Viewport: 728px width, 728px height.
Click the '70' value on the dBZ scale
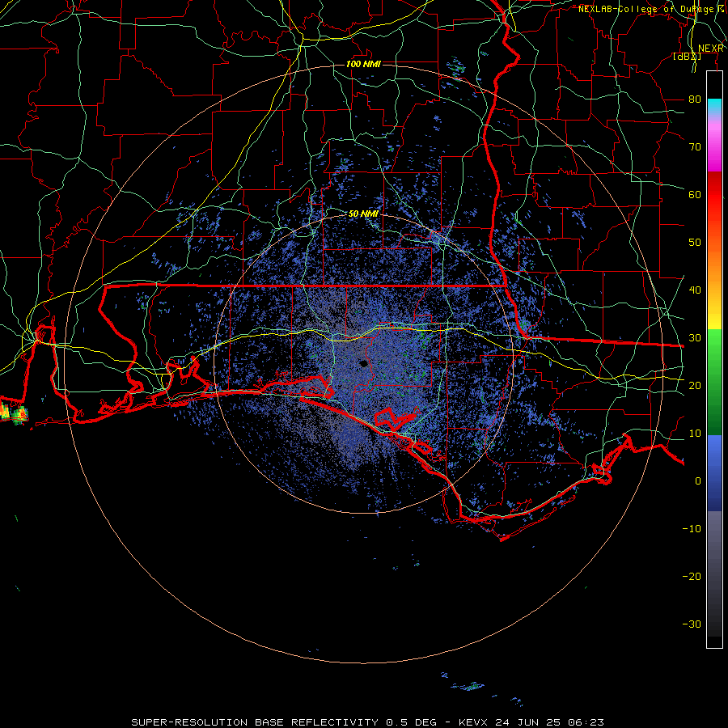pos(695,147)
